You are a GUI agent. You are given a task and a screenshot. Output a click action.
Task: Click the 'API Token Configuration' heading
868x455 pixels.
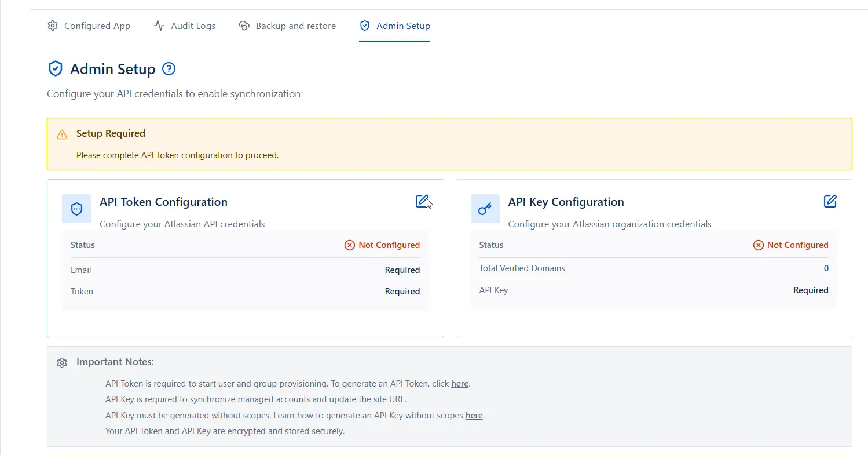[x=163, y=202]
